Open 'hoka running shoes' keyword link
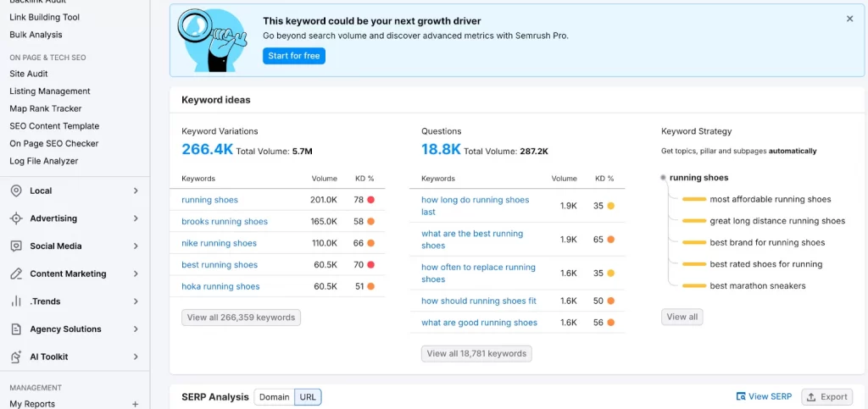This screenshot has height=409, width=868. click(220, 286)
